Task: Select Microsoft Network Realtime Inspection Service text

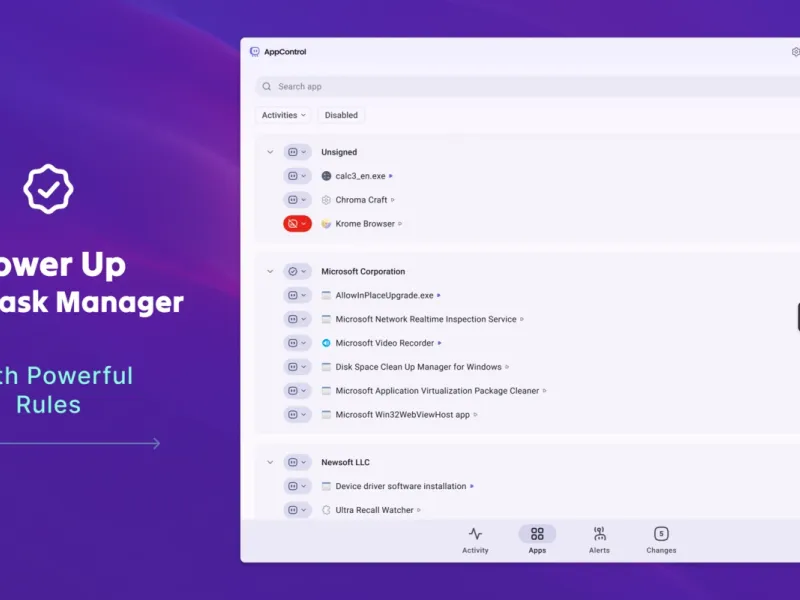Action: [x=426, y=319]
